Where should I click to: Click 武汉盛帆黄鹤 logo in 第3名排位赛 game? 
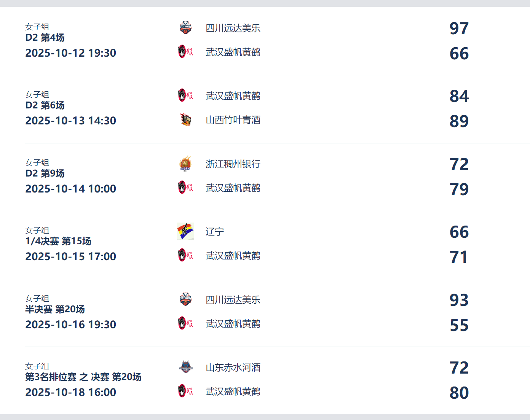tap(185, 391)
